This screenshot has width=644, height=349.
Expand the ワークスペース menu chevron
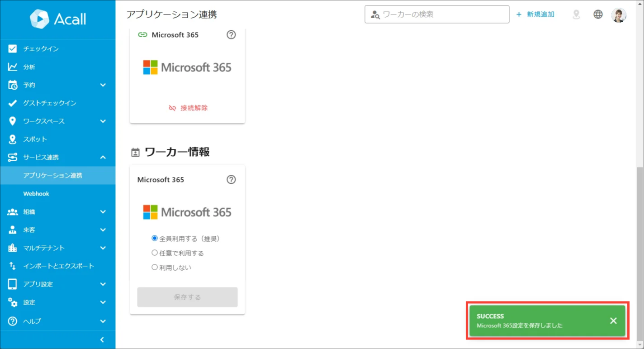tap(103, 121)
